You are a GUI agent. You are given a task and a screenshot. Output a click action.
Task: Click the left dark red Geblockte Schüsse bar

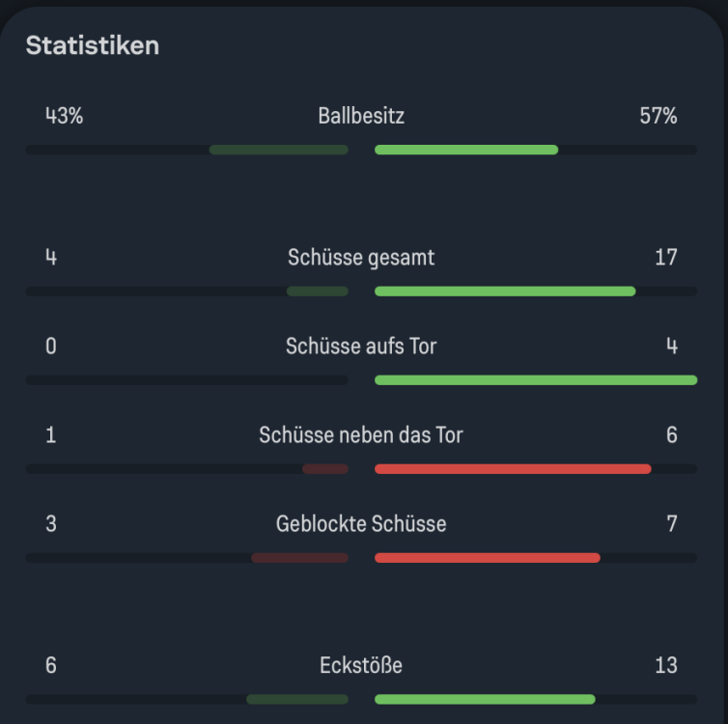299,558
